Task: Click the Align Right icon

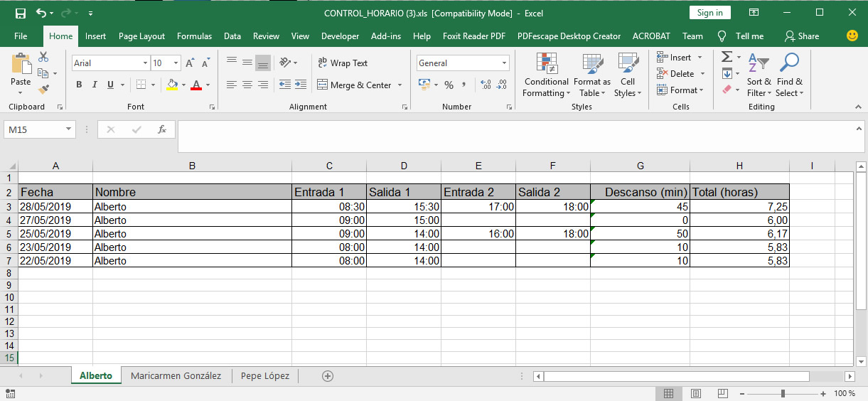Action: (262, 85)
